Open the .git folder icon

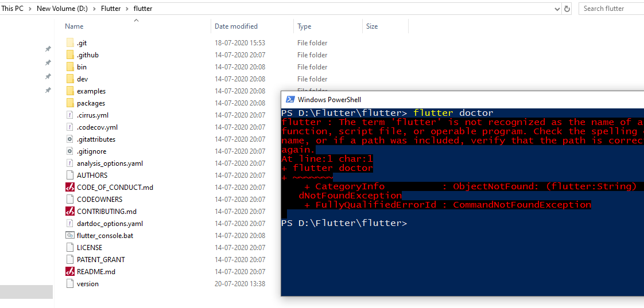(70, 42)
